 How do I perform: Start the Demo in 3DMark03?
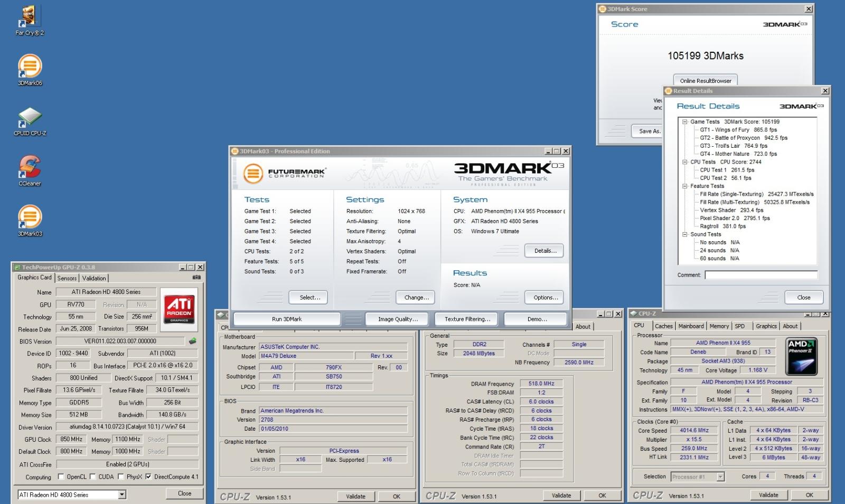point(537,319)
